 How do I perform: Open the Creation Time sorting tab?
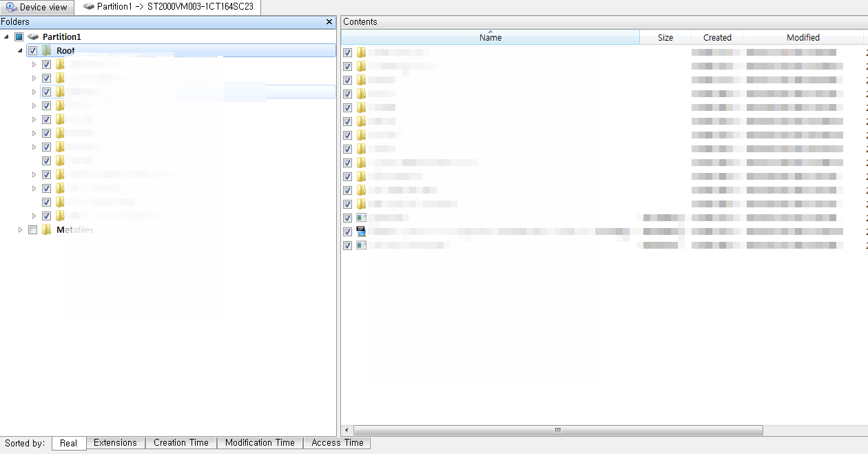pyautogui.click(x=181, y=442)
